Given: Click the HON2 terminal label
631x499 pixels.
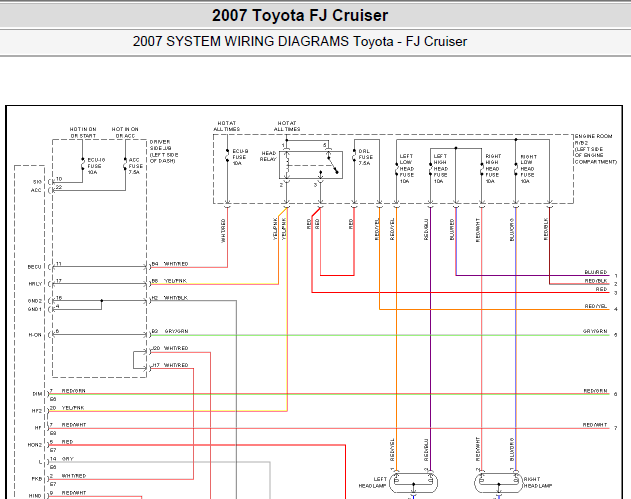Looking at the screenshot, I should tap(35, 445).
